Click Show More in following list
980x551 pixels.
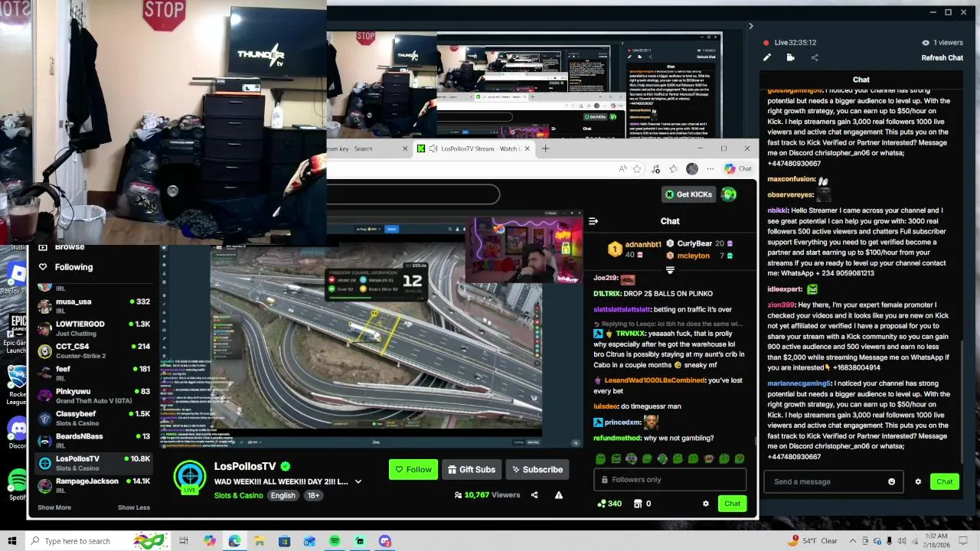(54, 507)
